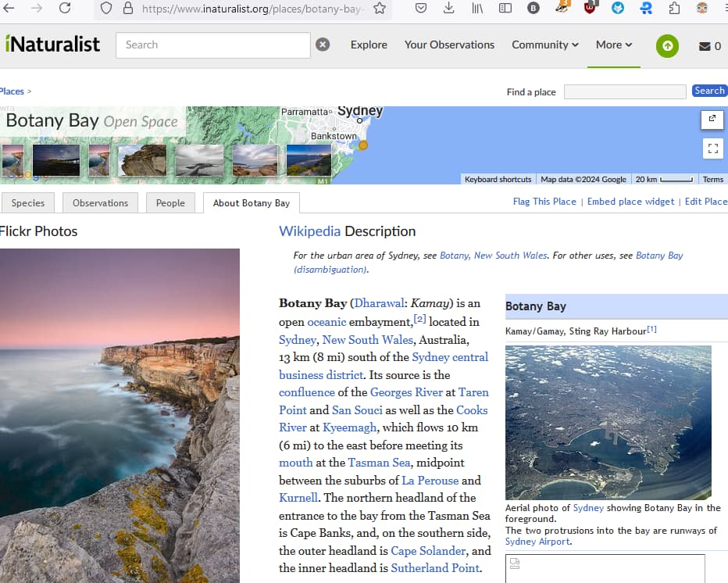The image size is (728, 583).
Task: Go back with the browser back arrow
Action: (9, 8)
